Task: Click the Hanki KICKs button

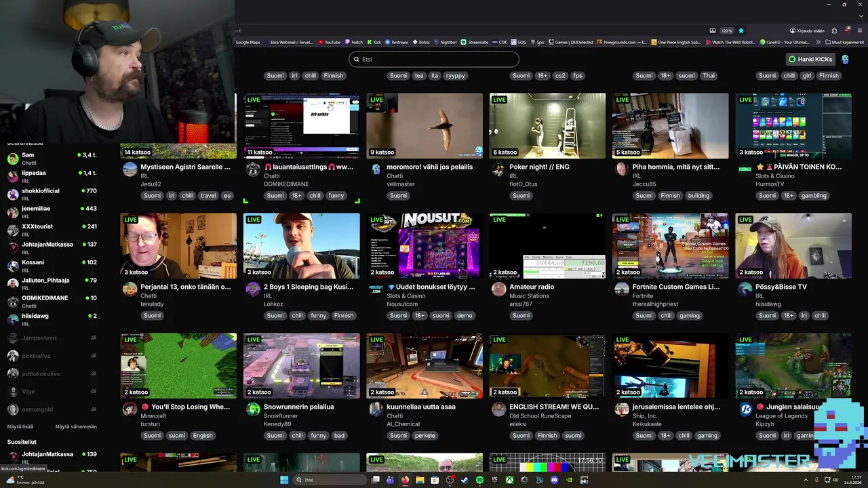Action: click(x=810, y=59)
